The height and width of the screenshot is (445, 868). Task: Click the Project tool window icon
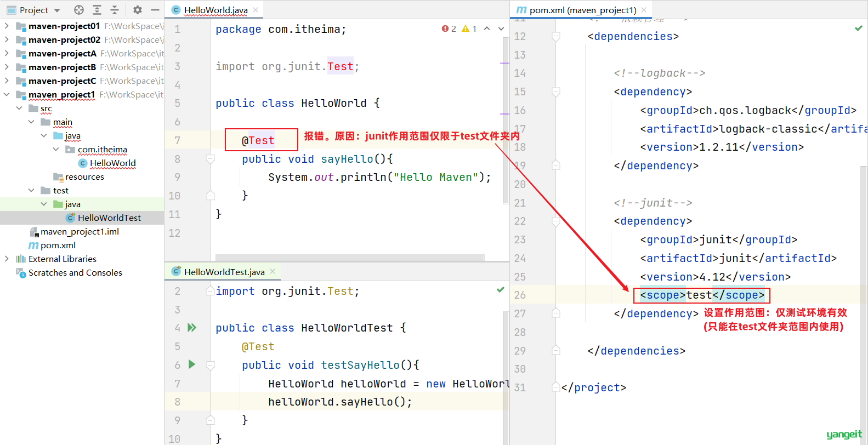11,10
